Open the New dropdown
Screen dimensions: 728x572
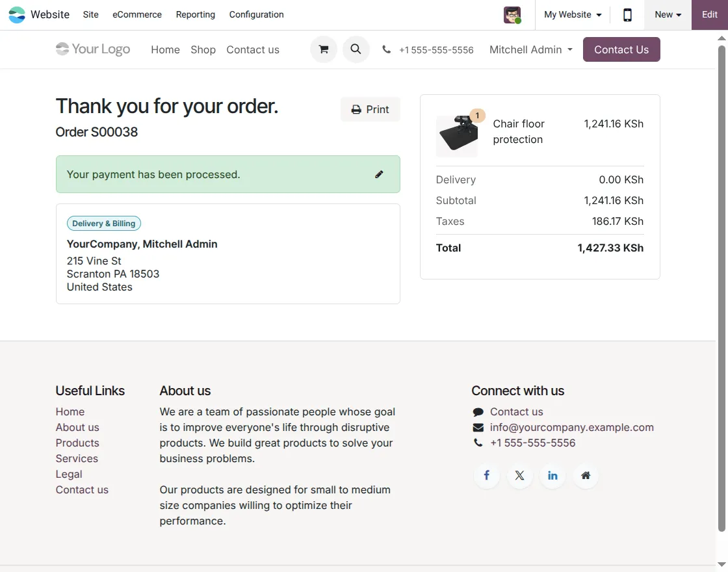[668, 15]
